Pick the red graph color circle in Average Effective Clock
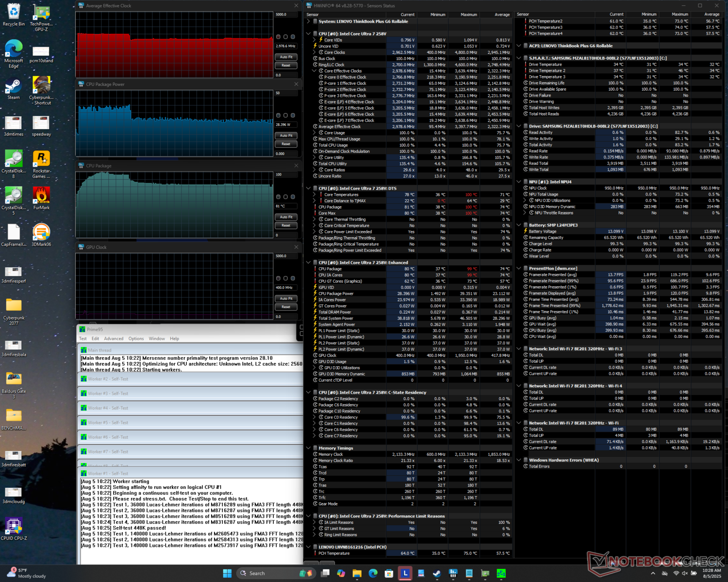 (x=279, y=37)
